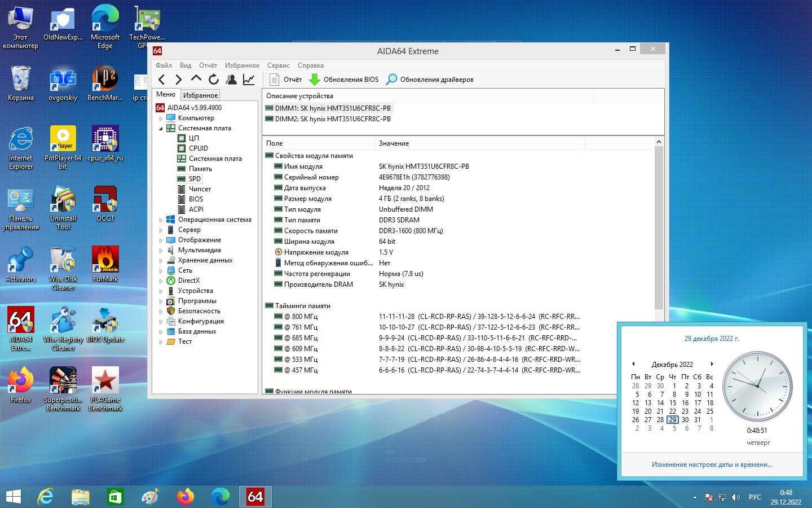The image size is (812, 508).
Task: Open the Справка menu
Action: pos(311,65)
